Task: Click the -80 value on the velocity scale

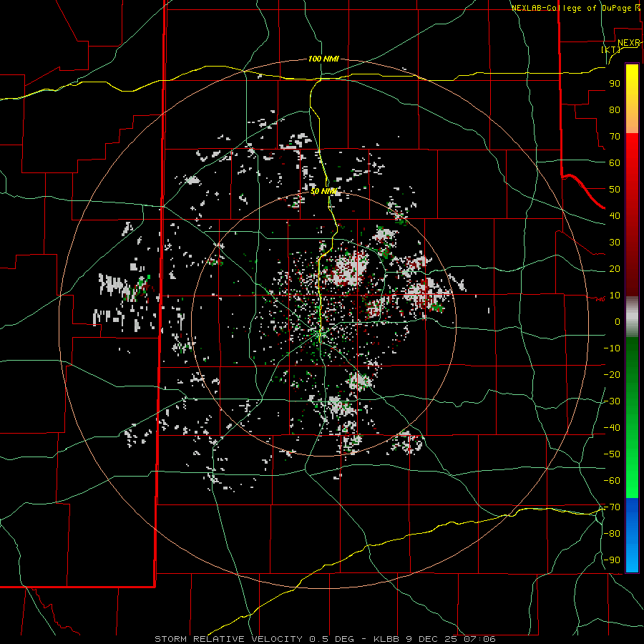Action: click(x=612, y=534)
